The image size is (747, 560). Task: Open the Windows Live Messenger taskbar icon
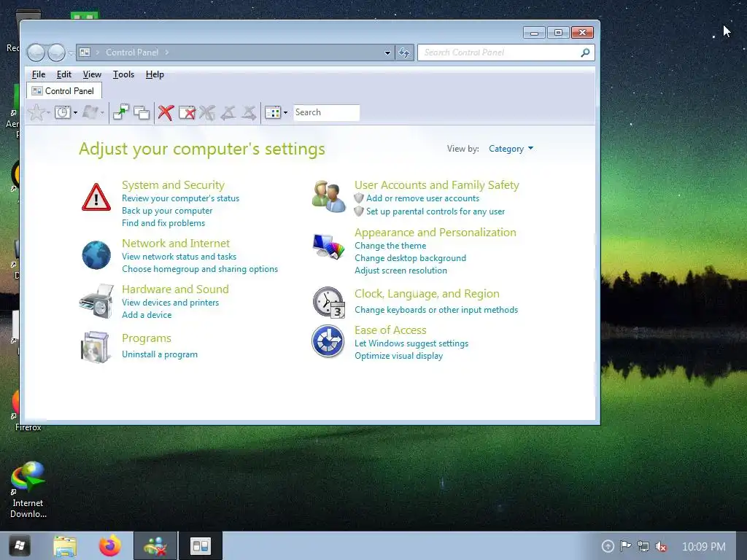click(155, 545)
